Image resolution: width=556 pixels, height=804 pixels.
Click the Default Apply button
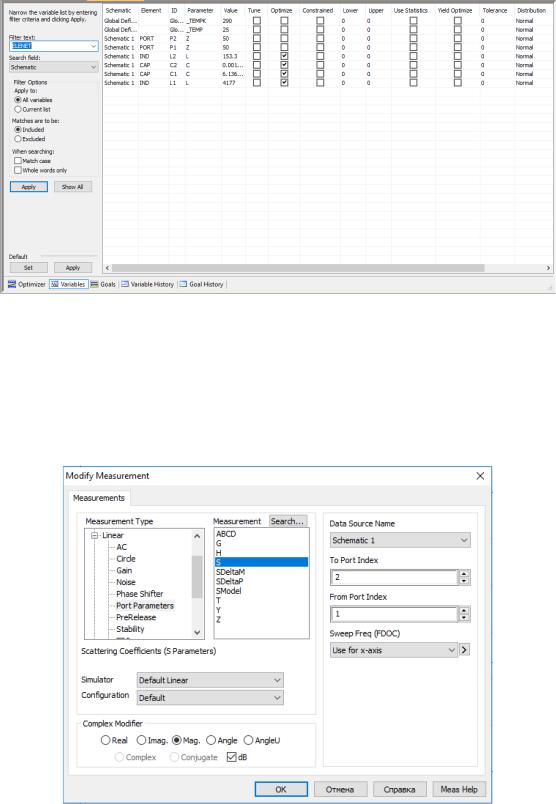[x=73, y=268]
